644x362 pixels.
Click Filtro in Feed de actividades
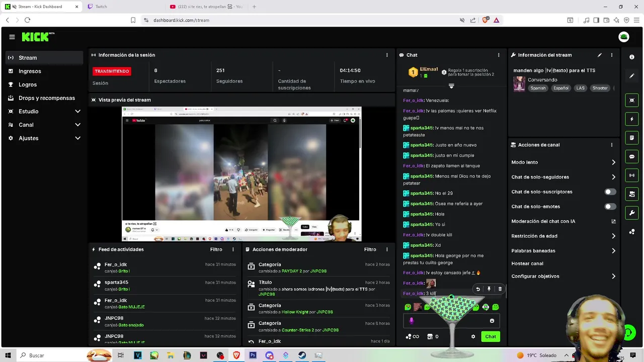point(216,249)
